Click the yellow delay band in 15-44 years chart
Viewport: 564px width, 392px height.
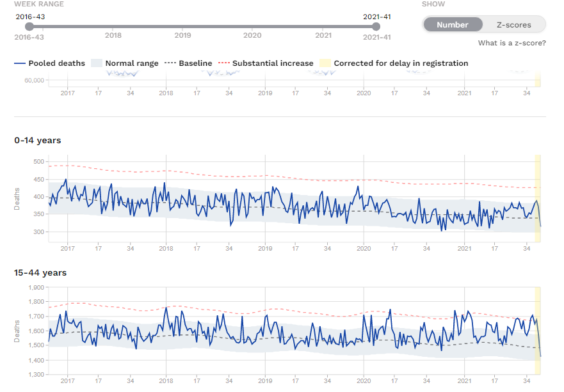[x=538, y=331]
